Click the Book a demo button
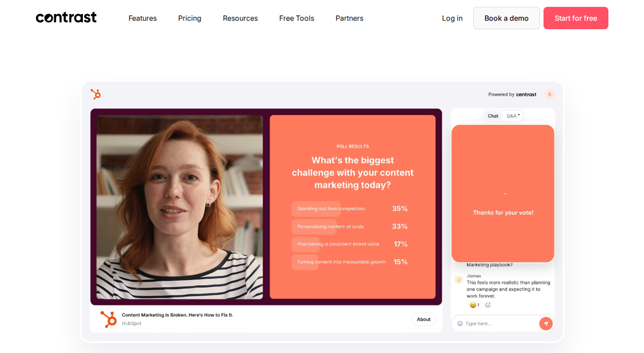The image size is (644, 353). pyautogui.click(x=506, y=18)
